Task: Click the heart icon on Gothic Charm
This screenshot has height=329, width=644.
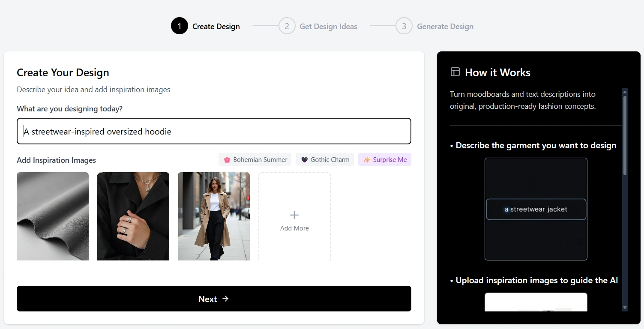Action: pyautogui.click(x=304, y=160)
